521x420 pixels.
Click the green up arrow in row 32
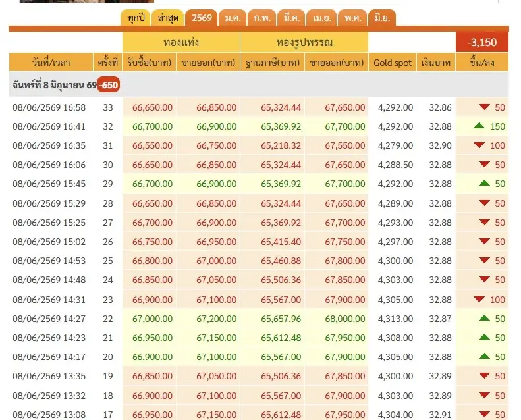pyautogui.click(x=479, y=126)
